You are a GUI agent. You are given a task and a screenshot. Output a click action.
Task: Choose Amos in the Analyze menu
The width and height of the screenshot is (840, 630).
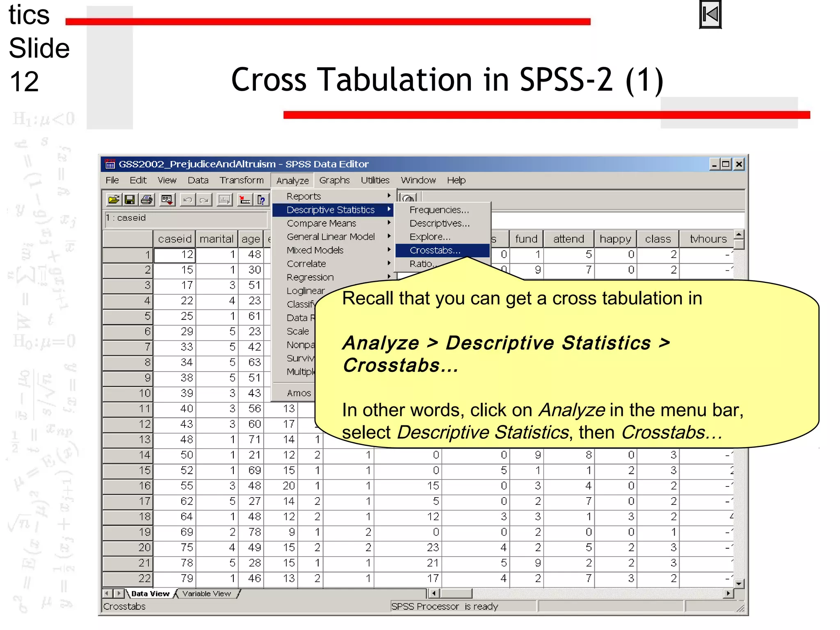pyautogui.click(x=299, y=393)
